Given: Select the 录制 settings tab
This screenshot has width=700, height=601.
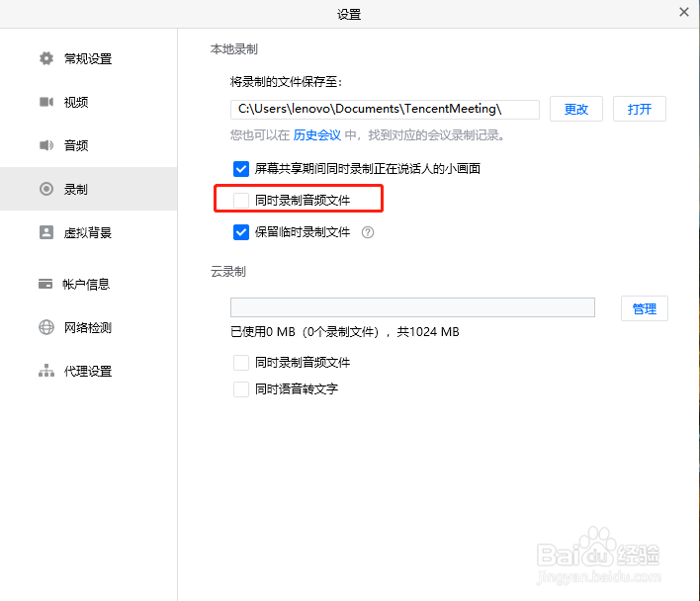Looking at the screenshot, I should [88, 189].
